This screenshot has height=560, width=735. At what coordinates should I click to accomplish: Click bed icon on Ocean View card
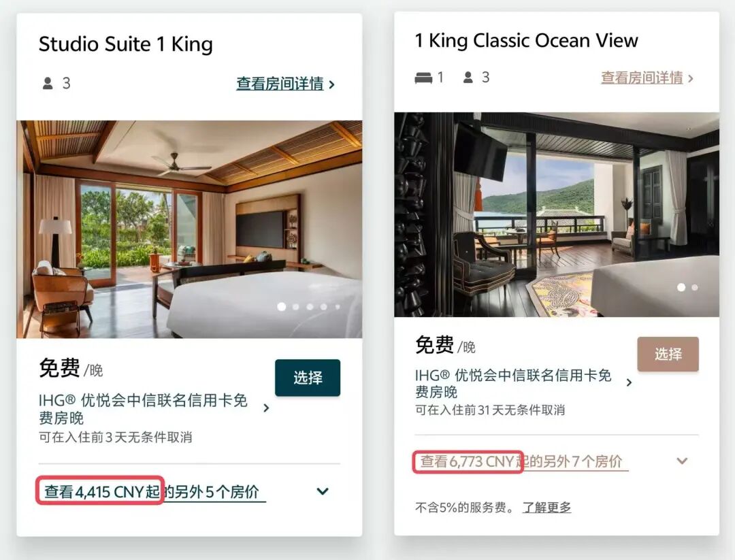(x=423, y=78)
